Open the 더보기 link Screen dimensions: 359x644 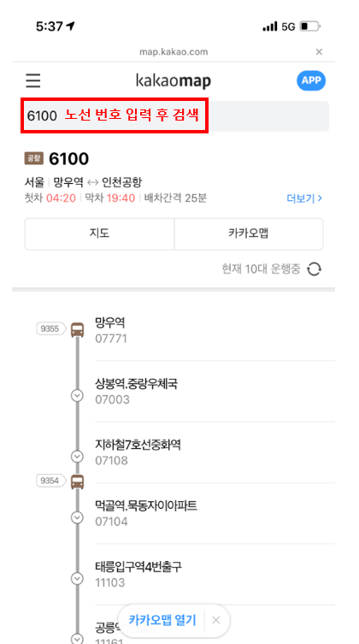coord(304,198)
